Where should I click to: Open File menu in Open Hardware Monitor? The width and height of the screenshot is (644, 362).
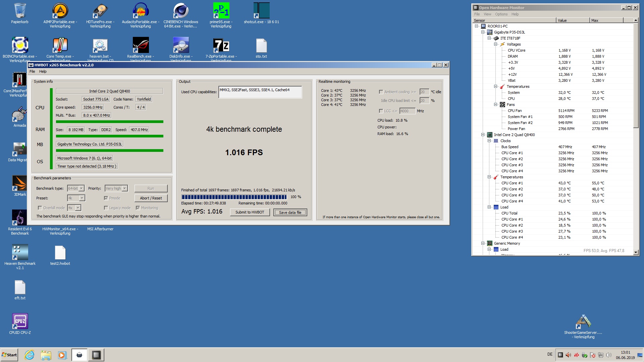477,14
